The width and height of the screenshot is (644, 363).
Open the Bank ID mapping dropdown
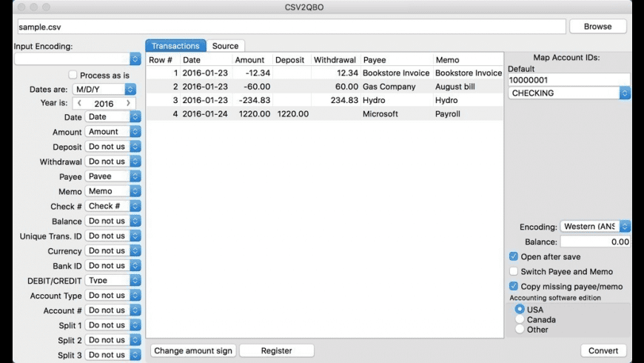click(113, 265)
